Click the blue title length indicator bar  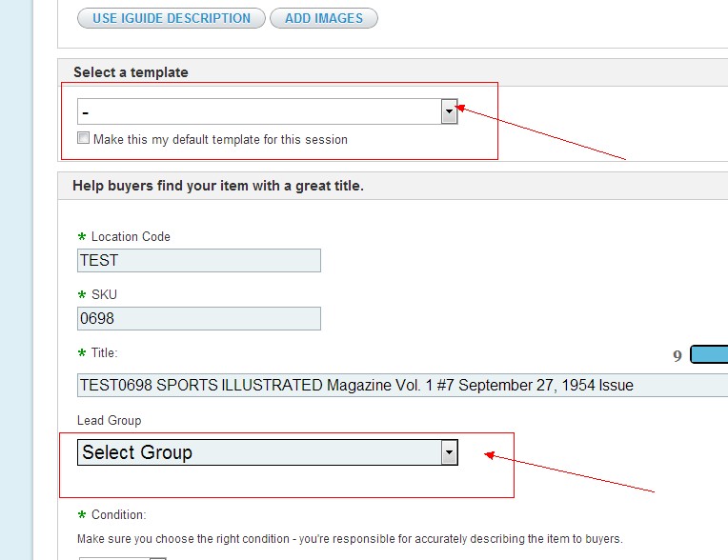pyautogui.click(x=708, y=355)
